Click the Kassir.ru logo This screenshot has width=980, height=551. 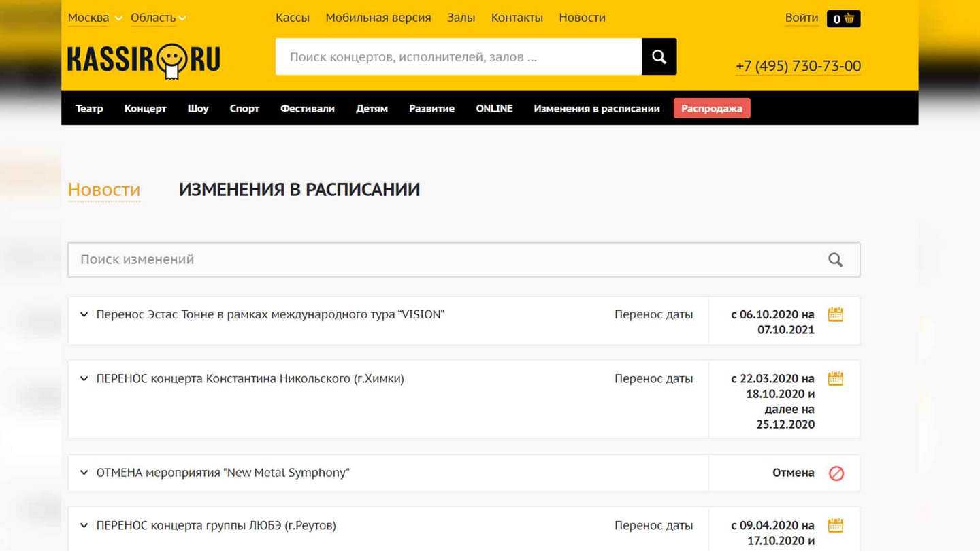point(144,61)
